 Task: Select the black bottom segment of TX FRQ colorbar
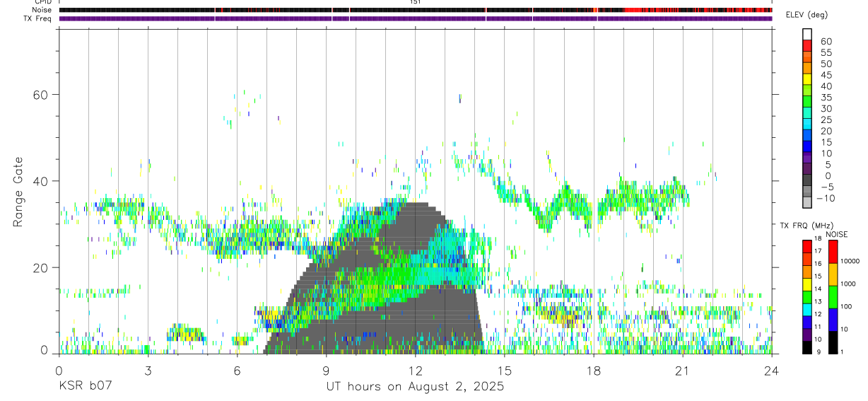[x=807, y=347]
